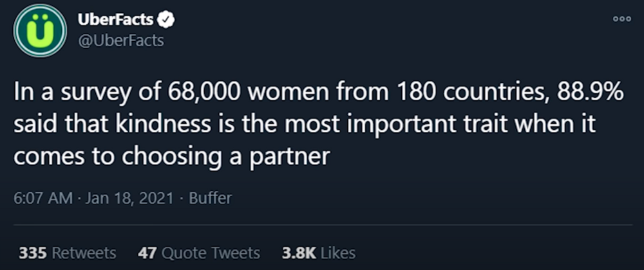This screenshot has height=270, width=644.
Task: Open the UberFacts profile avatar
Action: click(40, 30)
